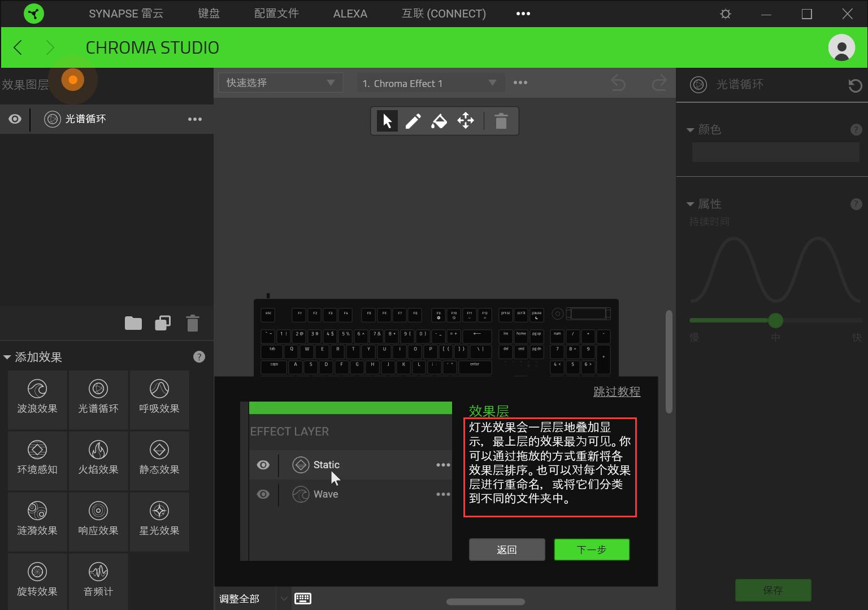
Task: Add the 涟漪效果 effect
Action: pos(37,521)
